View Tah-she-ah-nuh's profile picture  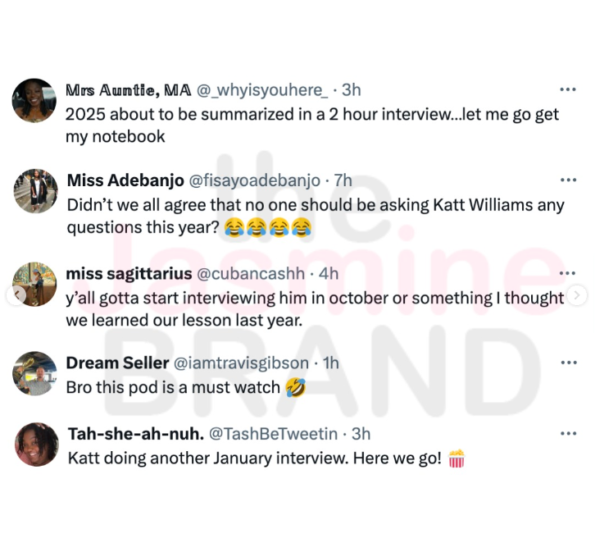coord(36,444)
